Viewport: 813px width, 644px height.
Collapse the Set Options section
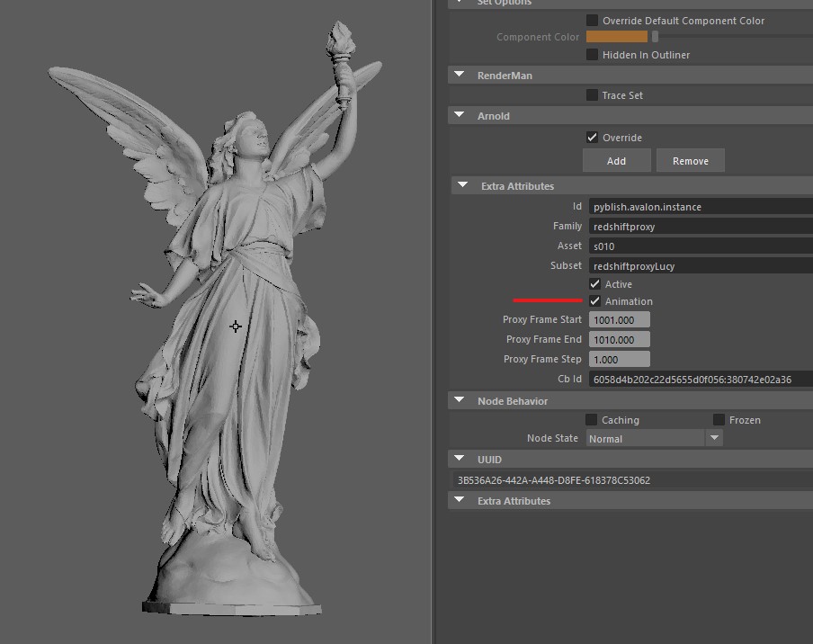459,2
